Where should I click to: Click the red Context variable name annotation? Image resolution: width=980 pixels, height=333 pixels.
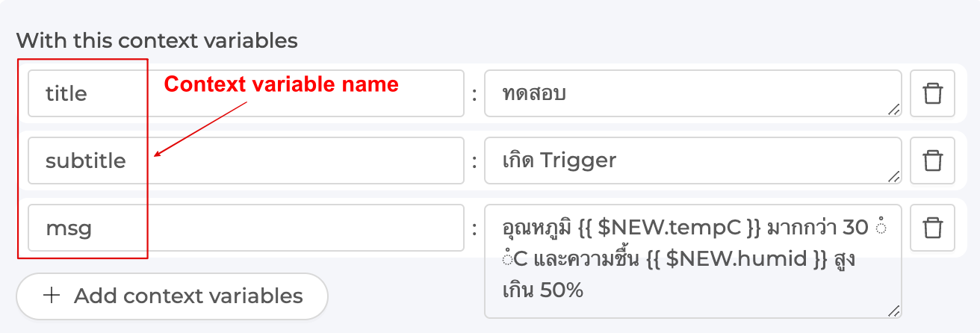click(x=282, y=84)
